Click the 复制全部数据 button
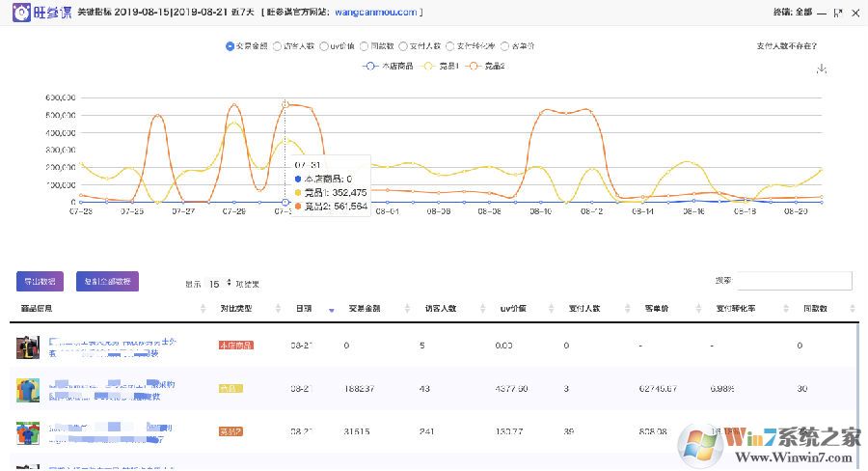 [107, 281]
